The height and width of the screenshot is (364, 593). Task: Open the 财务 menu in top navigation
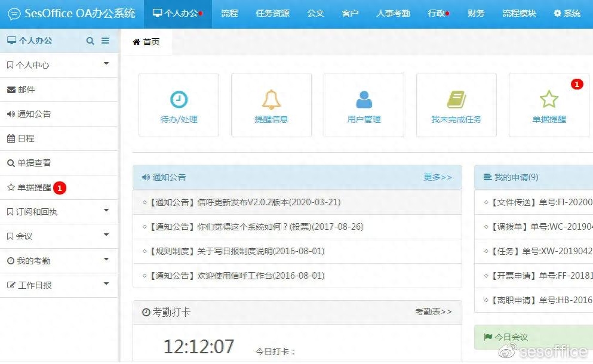click(476, 13)
